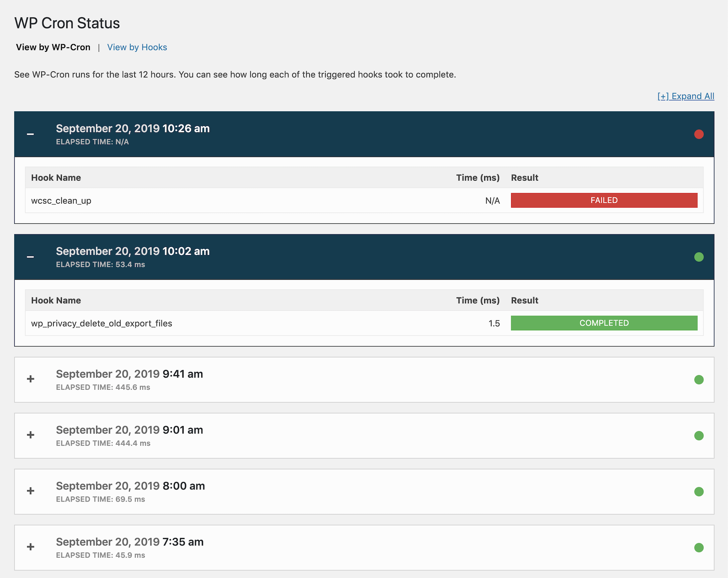The height and width of the screenshot is (578, 728).
Task: Collapse the 10:02 am cron run panel
Action: coord(31,257)
